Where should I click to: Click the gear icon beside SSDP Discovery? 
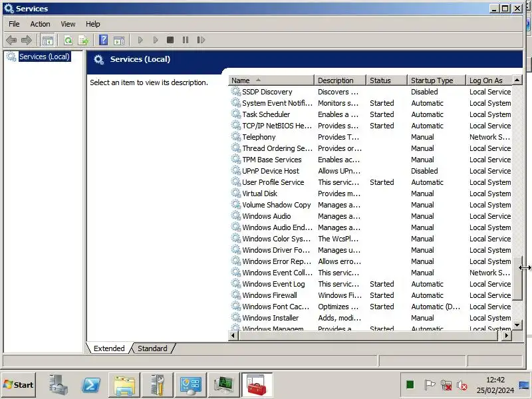(x=236, y=91)
